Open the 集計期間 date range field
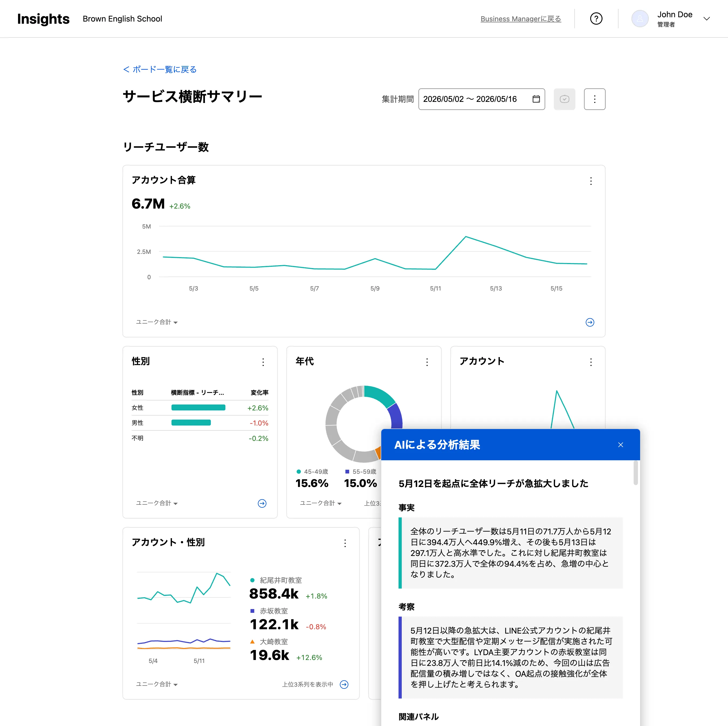 pyautogui.click(x=482, y=99)
